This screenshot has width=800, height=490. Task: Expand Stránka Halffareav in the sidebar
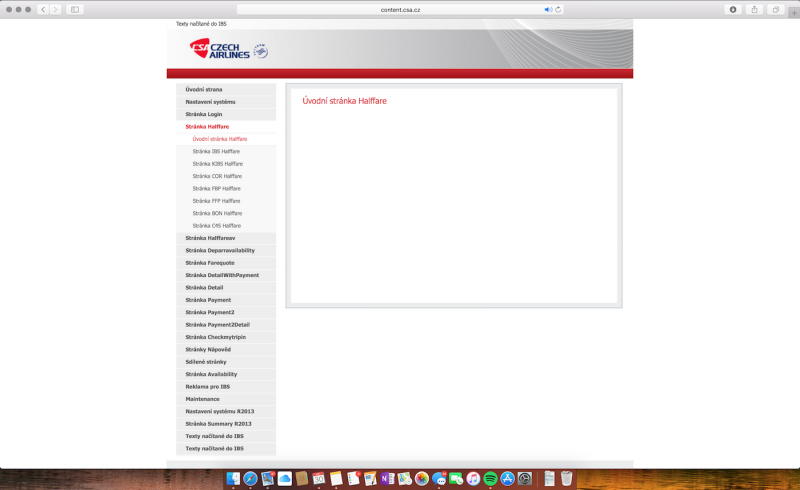tap(226, 238)
